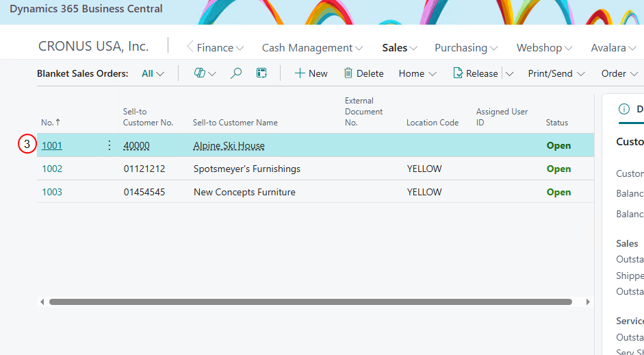The image size is (644, 355).
Task: Select customer number 01121212
Action: pyautogui.click(x=144, y=169)
